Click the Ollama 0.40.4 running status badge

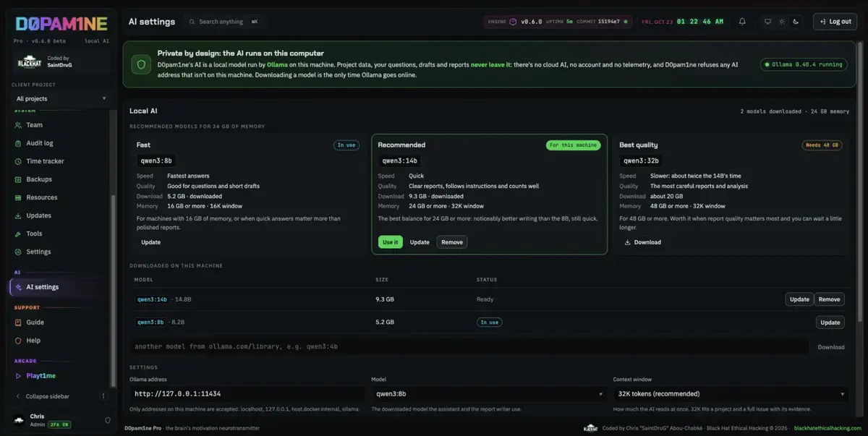point(804,64)
